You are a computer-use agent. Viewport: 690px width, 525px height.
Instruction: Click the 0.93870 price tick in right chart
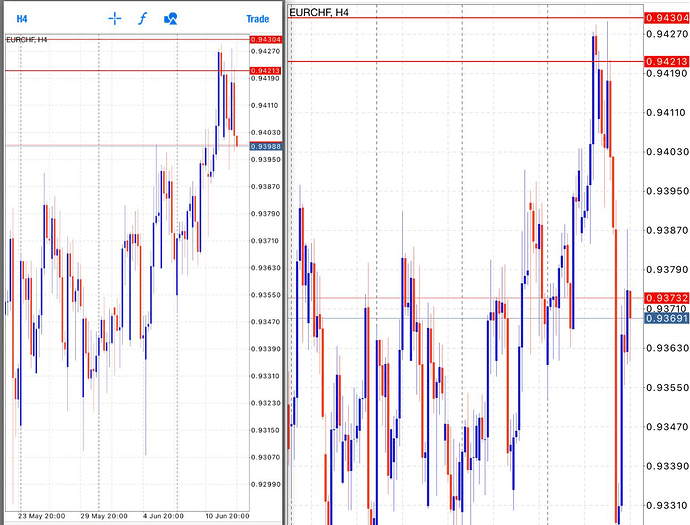(x=667, y=230)
